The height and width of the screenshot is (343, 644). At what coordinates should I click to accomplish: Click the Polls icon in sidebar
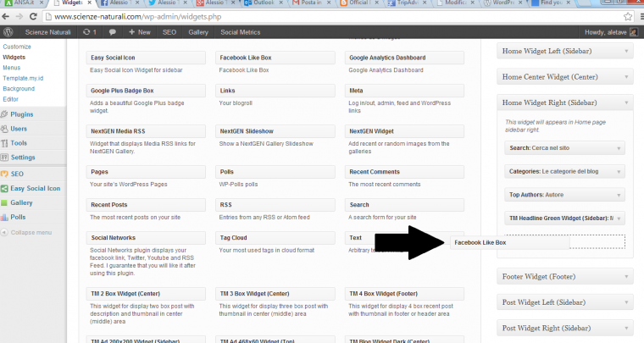4,217
